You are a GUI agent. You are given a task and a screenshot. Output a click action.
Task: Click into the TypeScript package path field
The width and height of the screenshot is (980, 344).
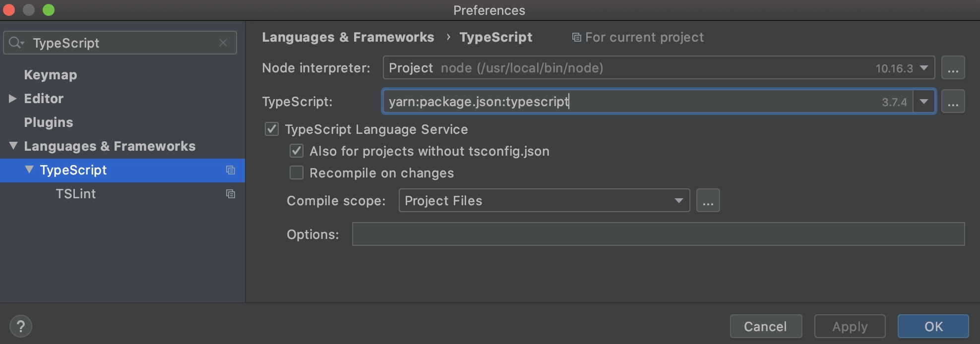click(x=648, y=102)
